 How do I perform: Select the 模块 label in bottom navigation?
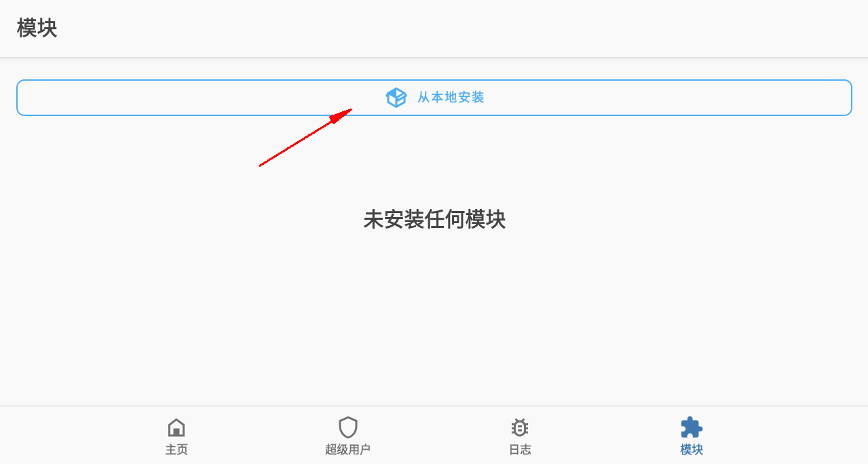coord(692,449)
